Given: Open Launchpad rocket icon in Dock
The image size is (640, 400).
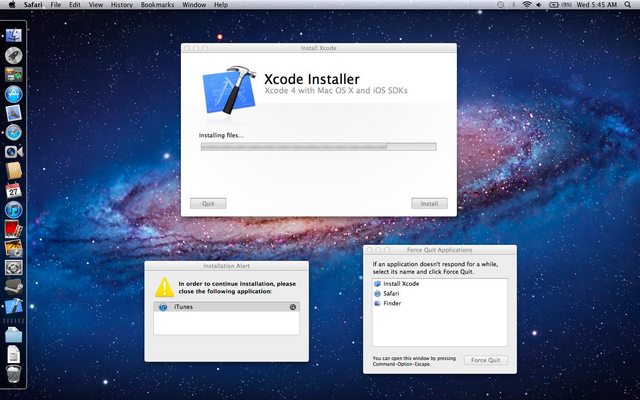Looking at the screenshot, I should 13,55.
